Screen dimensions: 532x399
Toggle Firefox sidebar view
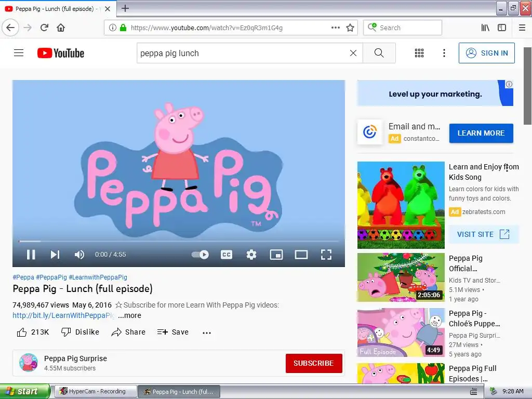point(502,28)
